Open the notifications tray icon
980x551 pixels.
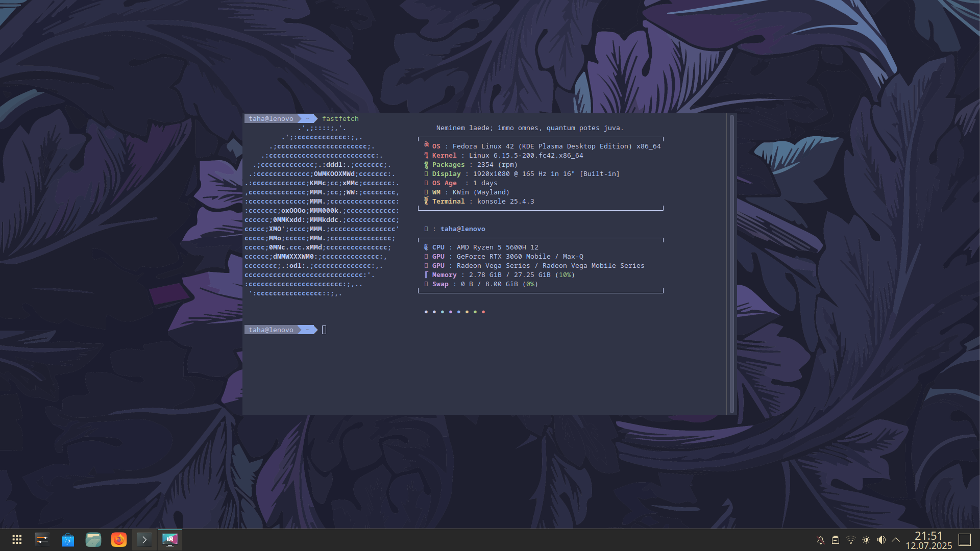pyautogui.click(x=821, y=540)
